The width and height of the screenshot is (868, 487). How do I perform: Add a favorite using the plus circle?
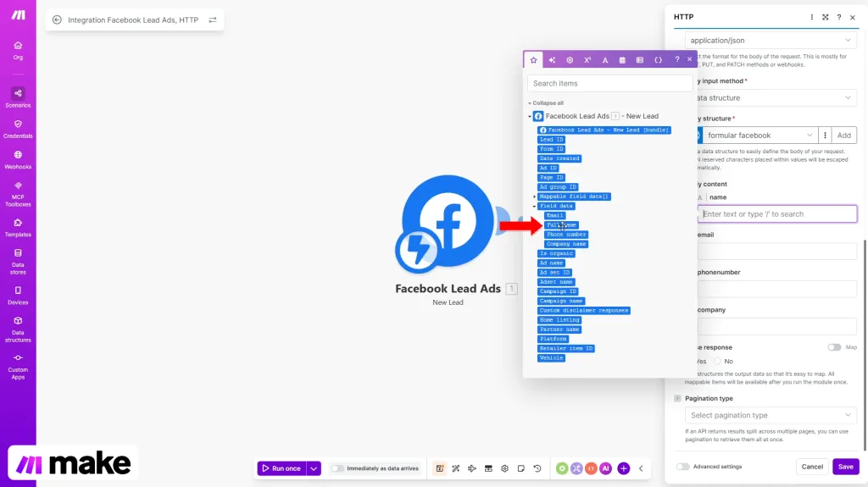(x=623, y=468)
